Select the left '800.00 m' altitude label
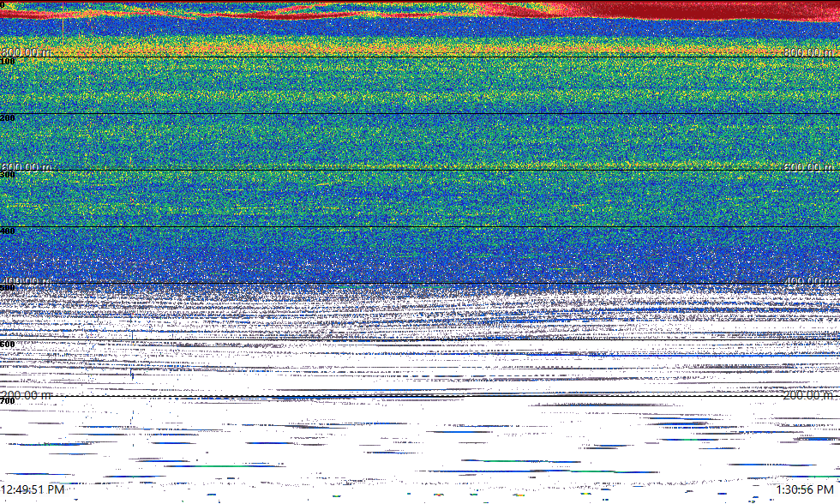 tap(27, 52)
